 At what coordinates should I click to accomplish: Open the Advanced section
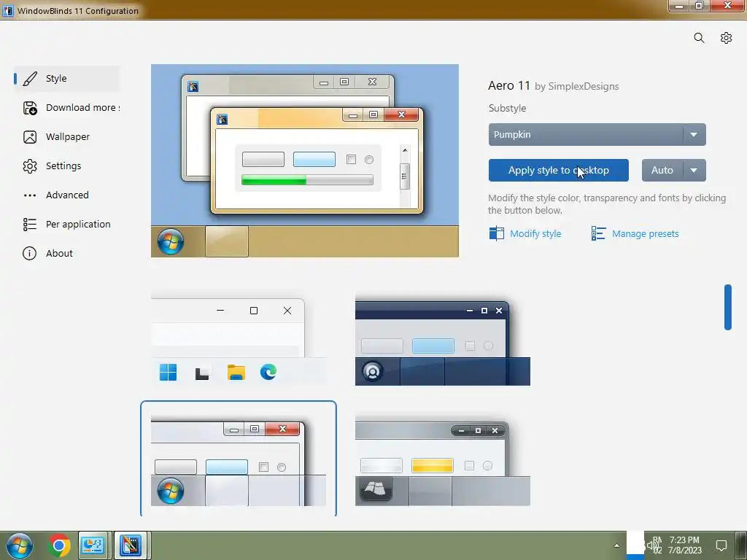[x=67, y=195]
